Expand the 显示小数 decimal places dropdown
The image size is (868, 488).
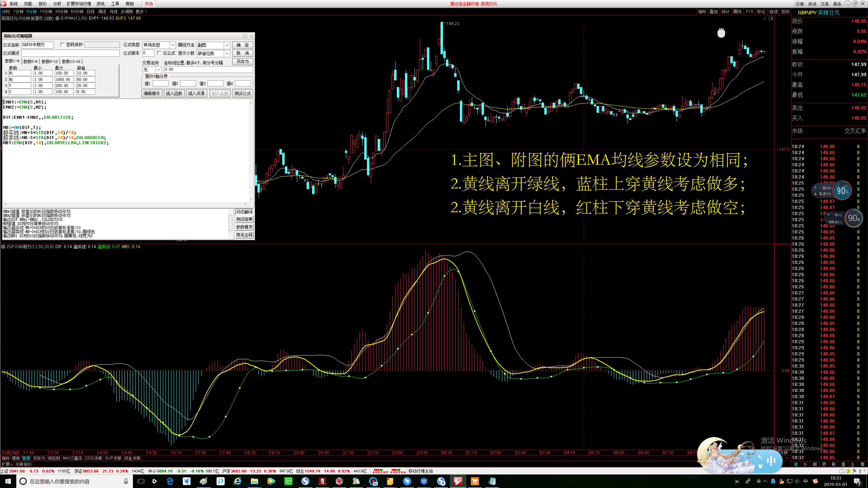click(227, 53)
